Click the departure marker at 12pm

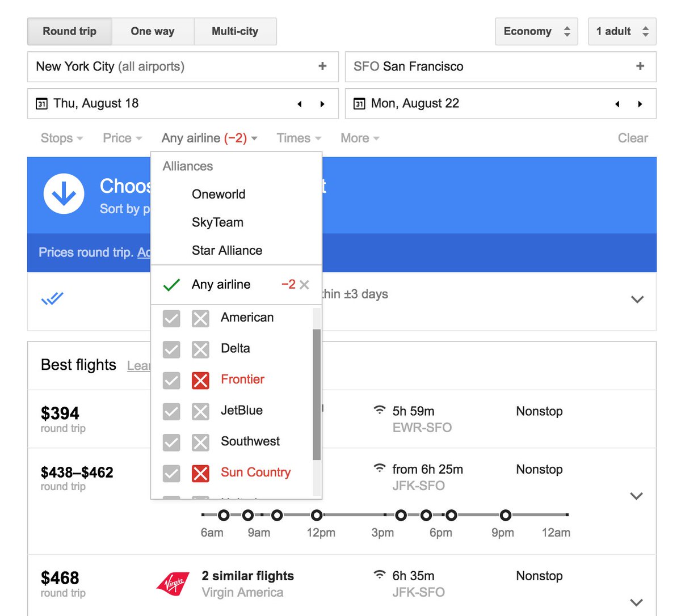317,515
